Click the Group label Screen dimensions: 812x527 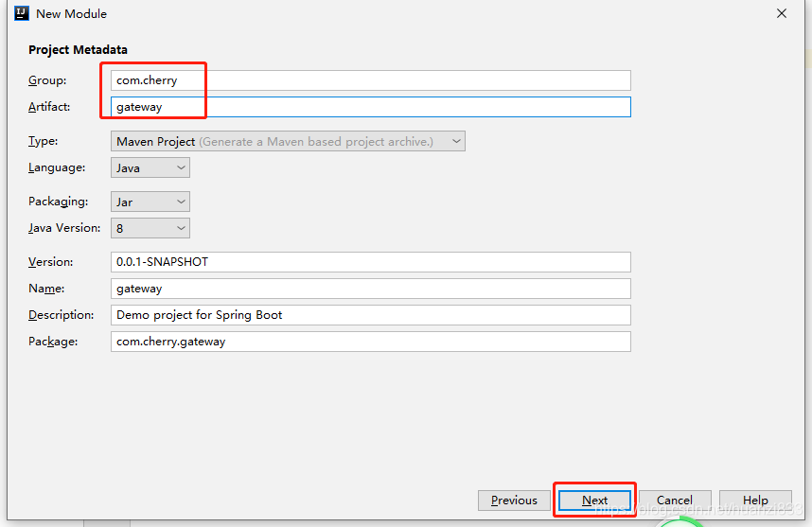tap(47, 80)
